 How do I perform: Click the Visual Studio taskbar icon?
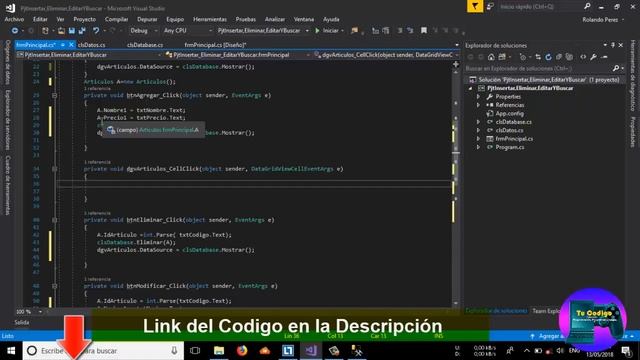[311, 351]
